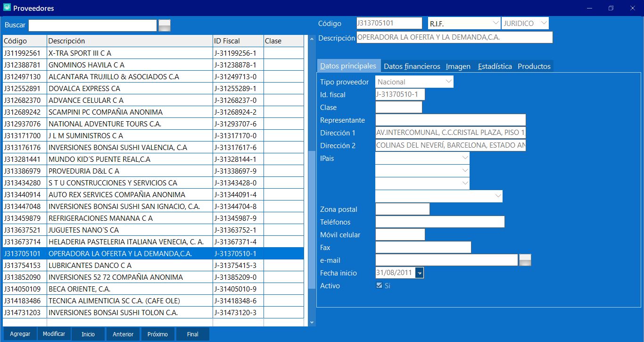The height and width of the screenshot is (342, 644).
Task: Click the list scrollbar up arrow
Action: (x=311, y=39)
